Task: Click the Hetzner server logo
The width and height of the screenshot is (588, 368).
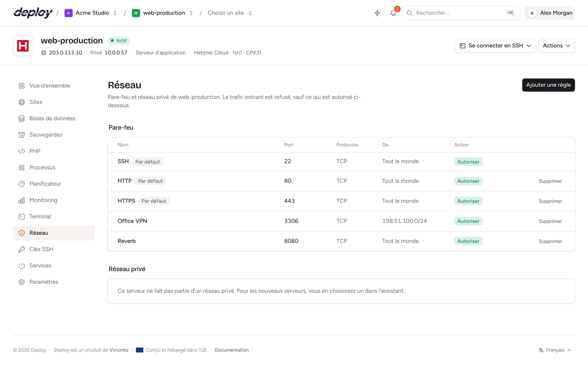Action: (x=23, y=46)
